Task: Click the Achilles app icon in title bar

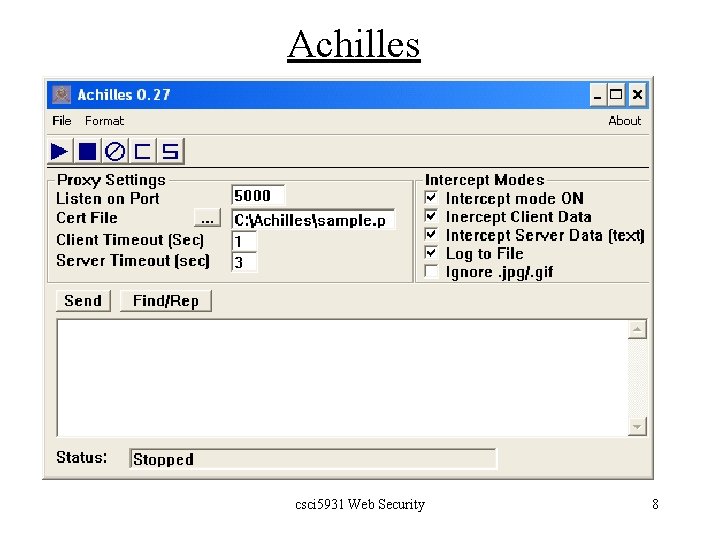Action: [x=62, y=95]
